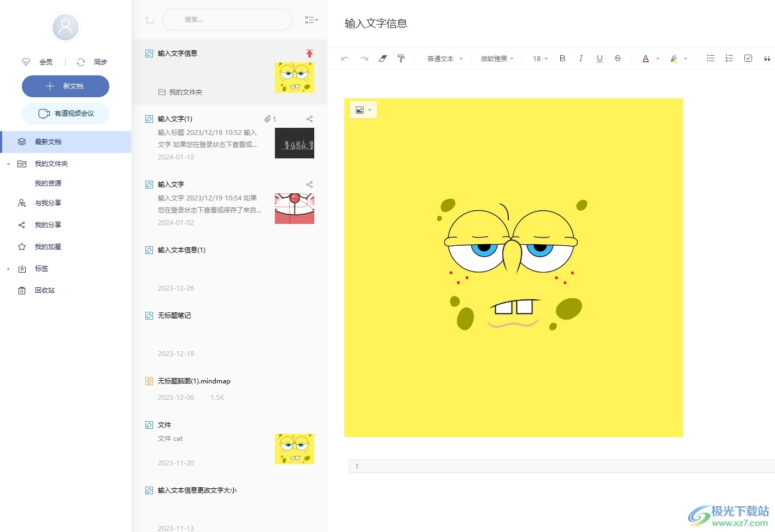The width and height of the screenshot is (775, 532).
Task: Click the clear formatting eraser icon
Action: coord(383,58)
